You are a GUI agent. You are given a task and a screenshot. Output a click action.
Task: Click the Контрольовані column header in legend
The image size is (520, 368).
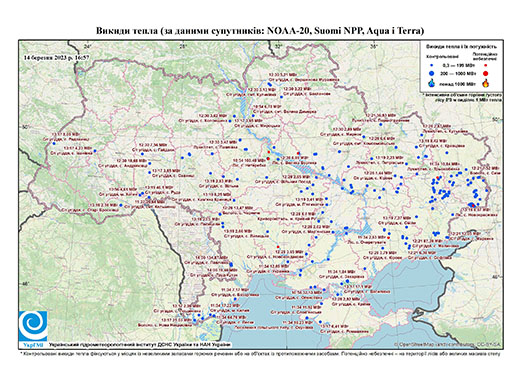point(443,57)
